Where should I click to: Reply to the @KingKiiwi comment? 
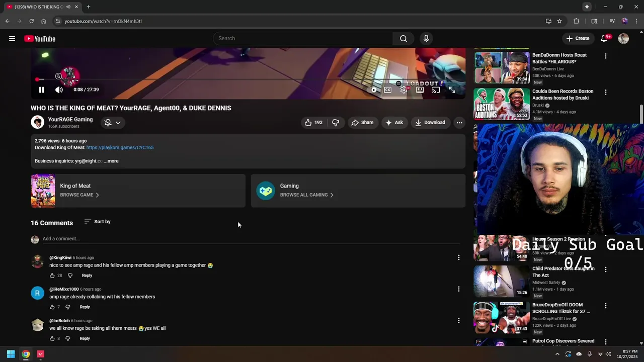point(87,276)
